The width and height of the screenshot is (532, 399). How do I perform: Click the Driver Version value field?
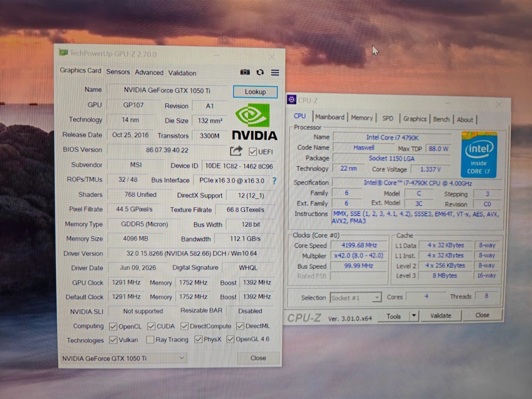(191, 253)
